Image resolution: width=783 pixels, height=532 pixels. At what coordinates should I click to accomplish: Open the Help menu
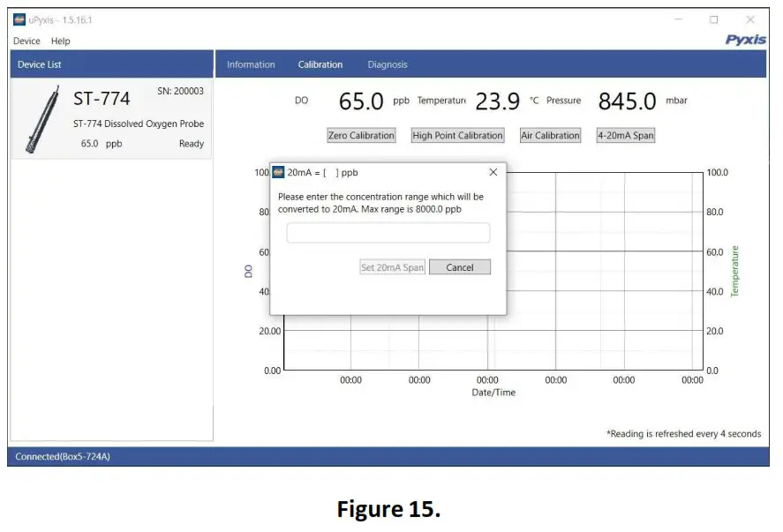click(60, 41)
